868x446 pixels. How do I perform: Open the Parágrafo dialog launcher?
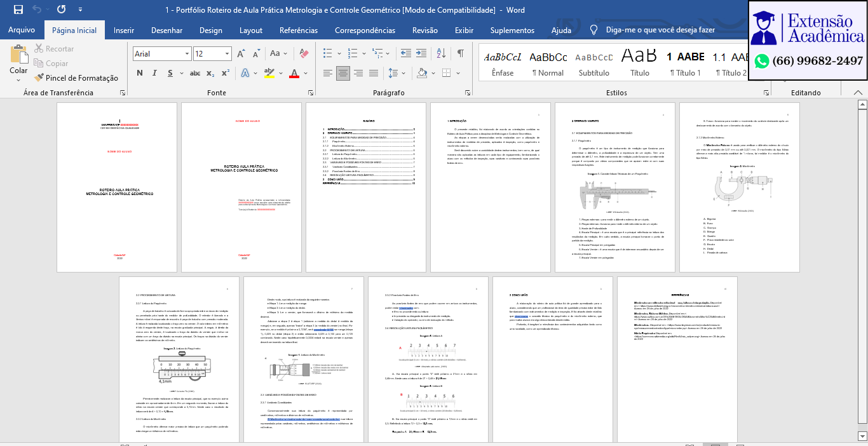pos(467,93)
